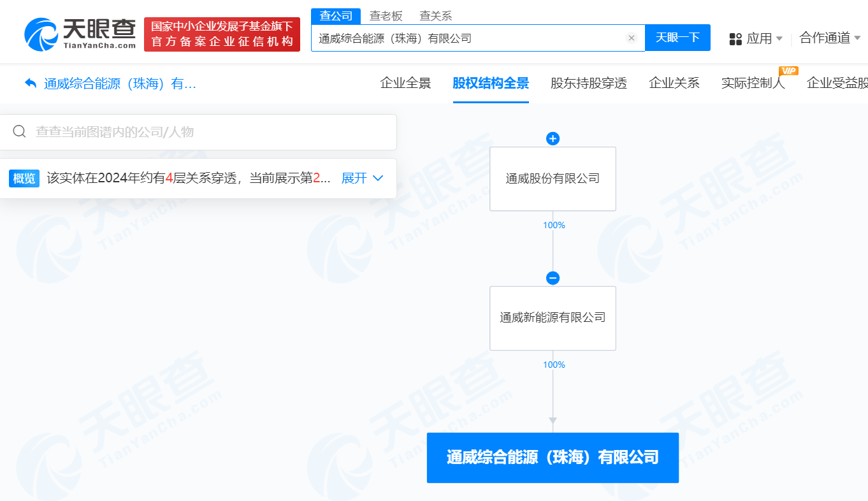Image resolution: width=868 pixels, height=501 pixels.
Task: Select the 查公司 search tab
Action: [x=336, y=17]
